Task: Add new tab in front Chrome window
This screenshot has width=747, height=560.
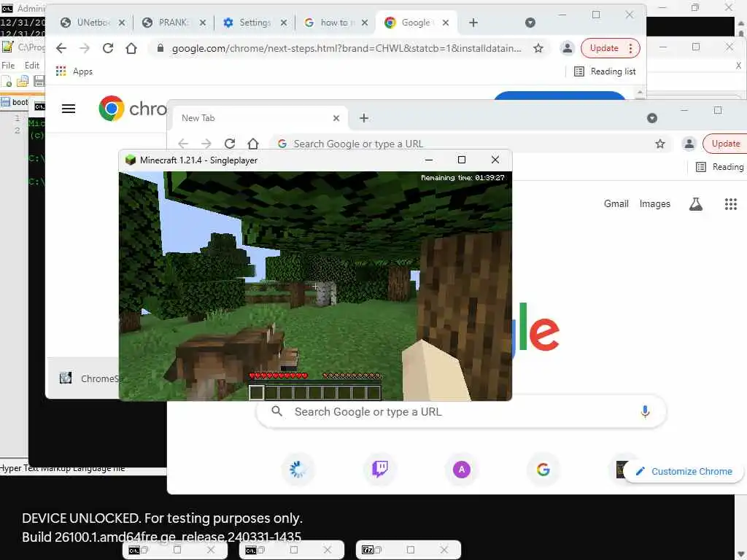Action: click(364, 118)
